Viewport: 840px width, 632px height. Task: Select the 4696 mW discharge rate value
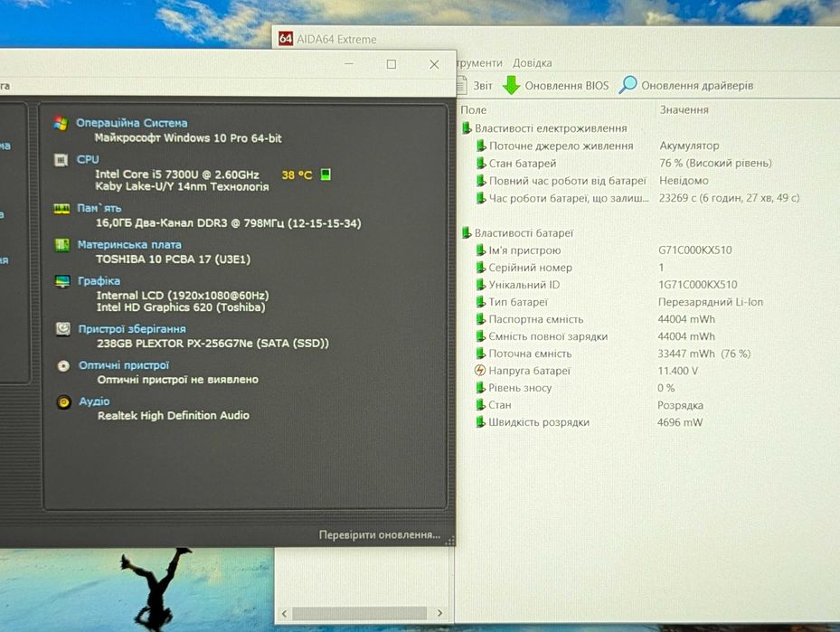point(680,422)
